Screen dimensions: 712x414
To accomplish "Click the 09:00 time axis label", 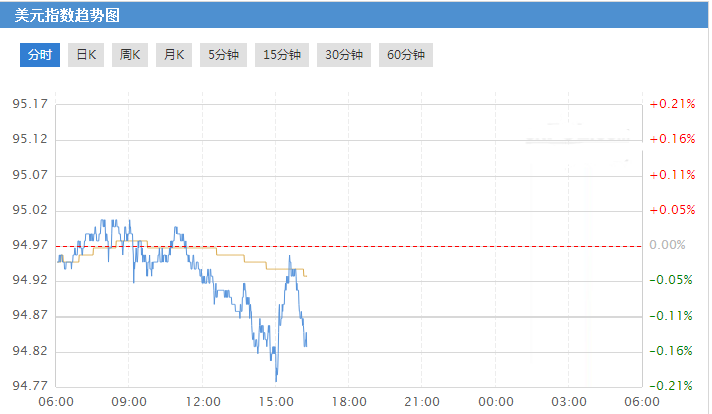I will (129, 401).
